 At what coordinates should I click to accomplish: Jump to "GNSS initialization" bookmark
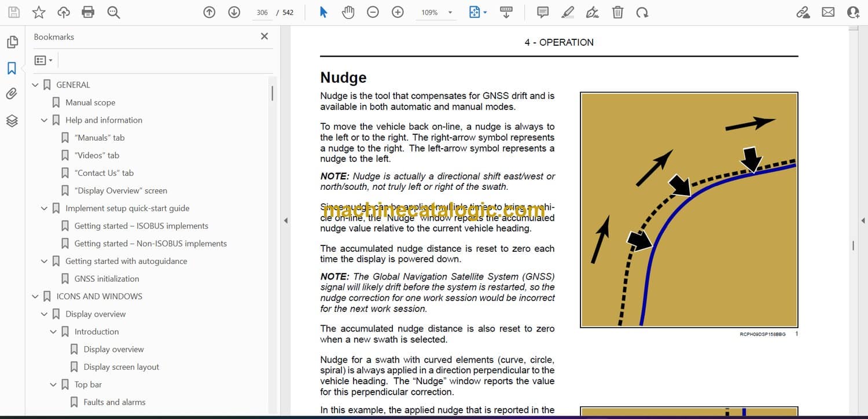pyautogui.click(x=106, y=279)
